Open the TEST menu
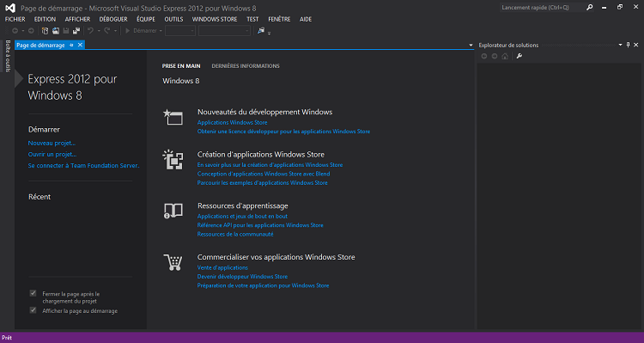 click(252, 19)
